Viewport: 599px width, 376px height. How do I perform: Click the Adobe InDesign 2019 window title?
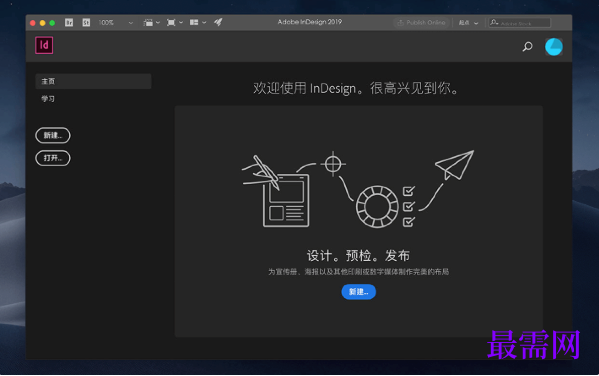click(x=310, y=22)
